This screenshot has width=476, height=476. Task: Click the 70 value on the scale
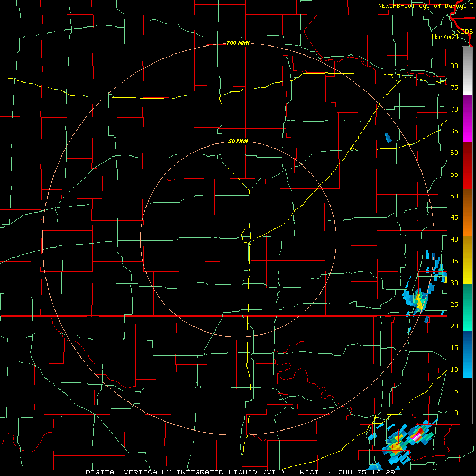coord(454,109)
